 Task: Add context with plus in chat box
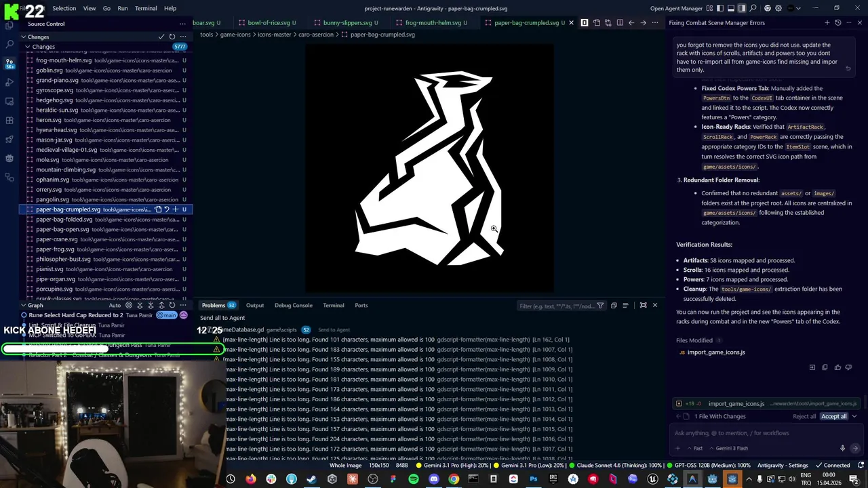click(677, 448)
